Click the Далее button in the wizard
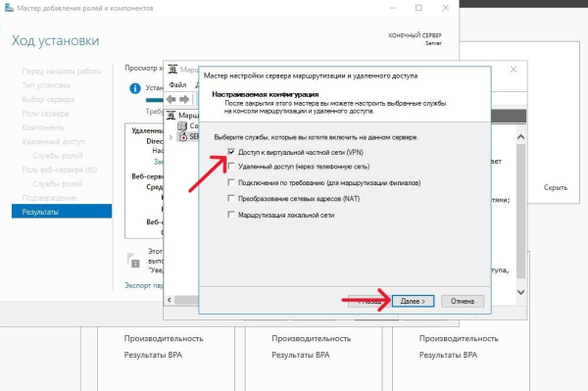This screenshot has height=391, width=588. pos(413,301)
